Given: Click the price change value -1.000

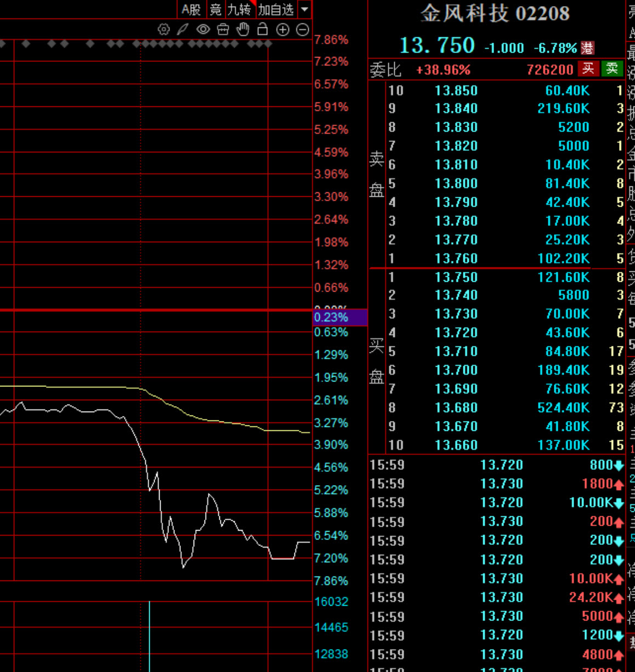Looking at the screenshot, I should click(504, 48).
